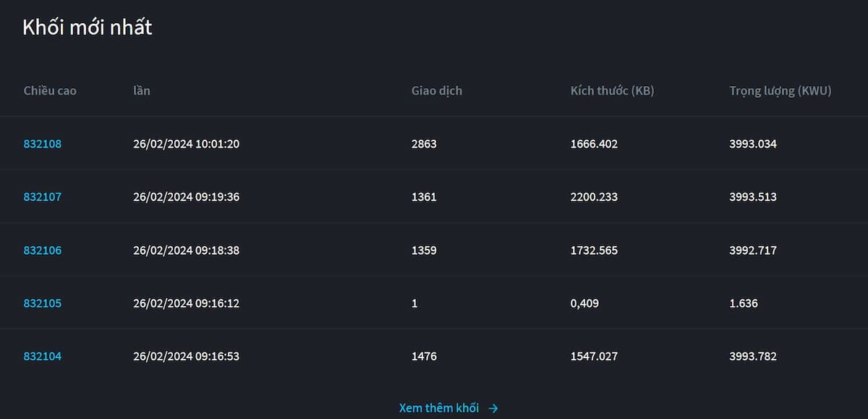Image resolution: width=868 pixels, height=419 pixels.
Task: Open block height 832106 link
Action: (x=43, y=250)
